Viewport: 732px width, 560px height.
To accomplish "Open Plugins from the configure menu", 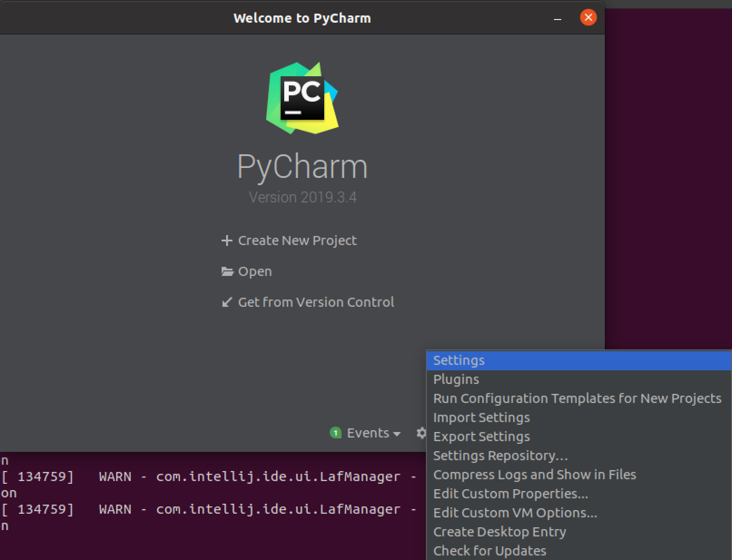I will pos(456,379).
